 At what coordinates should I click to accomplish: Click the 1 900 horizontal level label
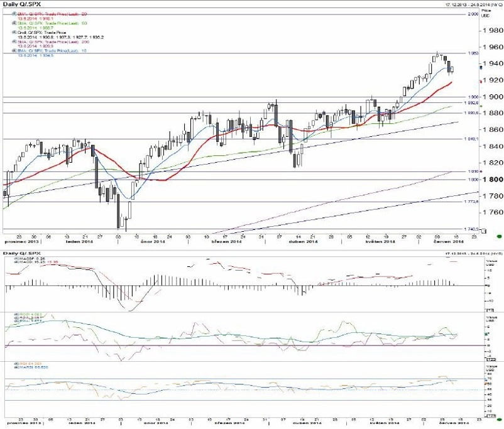coord(474,97)
